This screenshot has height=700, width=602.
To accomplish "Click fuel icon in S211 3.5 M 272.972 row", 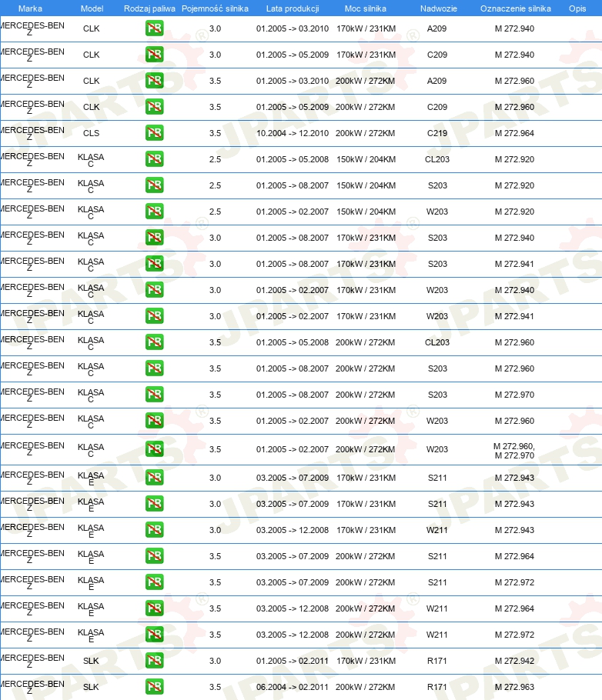I will point(154,582).
